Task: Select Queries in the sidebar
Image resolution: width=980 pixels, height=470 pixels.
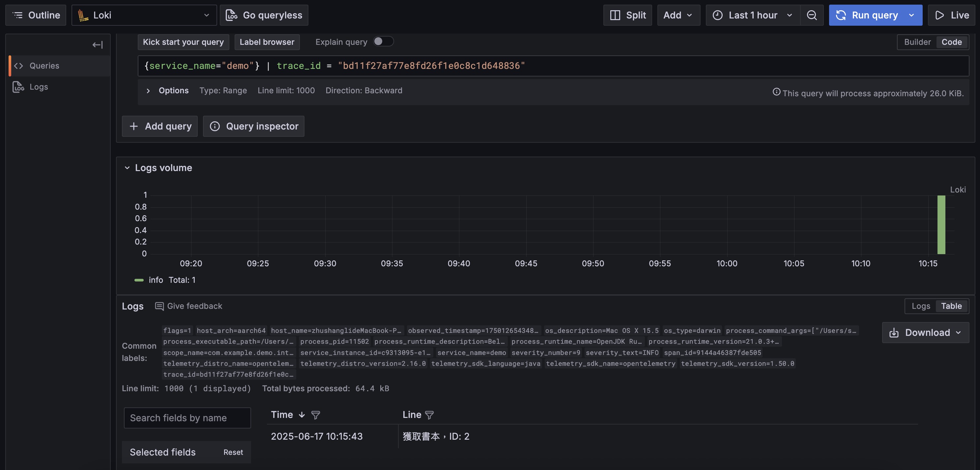Action: [44, 66]
